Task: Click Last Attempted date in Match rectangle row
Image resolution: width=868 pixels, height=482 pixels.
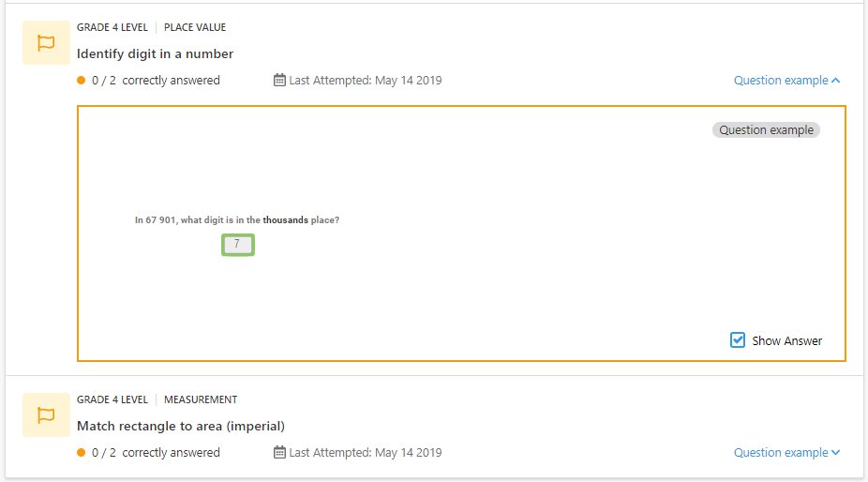Action: (366, 453)
